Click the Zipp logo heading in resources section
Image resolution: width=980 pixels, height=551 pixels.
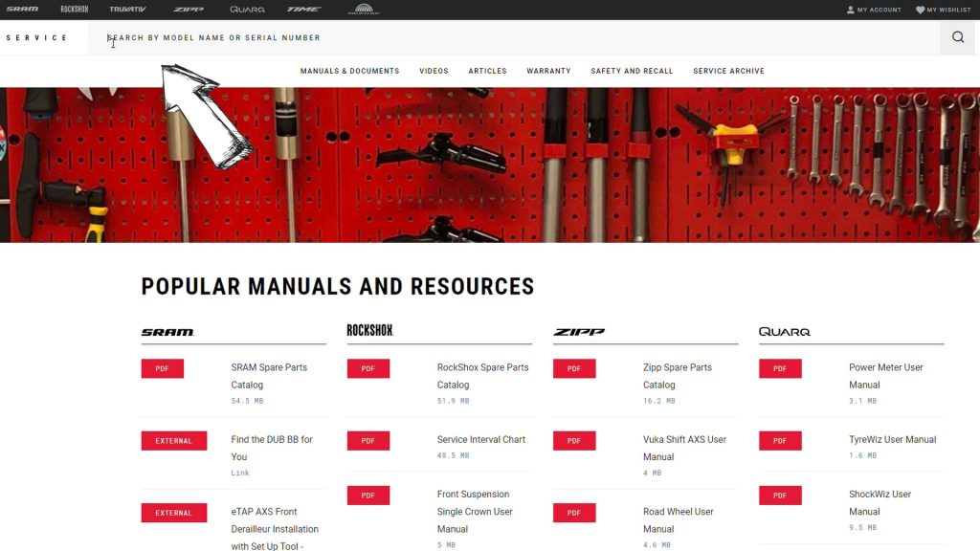point(579,332)
